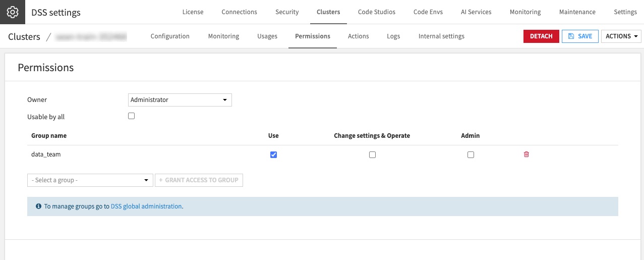The width and height of the screenshot is (644, 260).
Task: Enable Admin permission for data_team
Action: (471, 155)
